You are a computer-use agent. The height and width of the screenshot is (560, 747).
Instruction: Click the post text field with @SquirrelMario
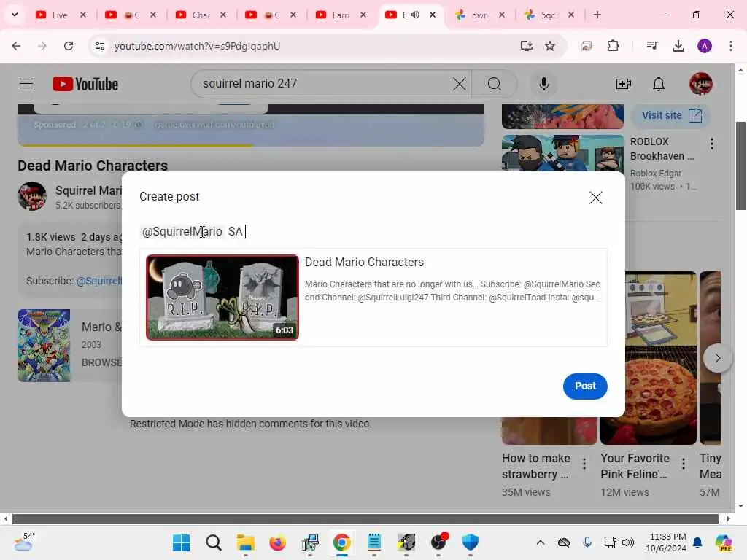[x=373, y=231]
